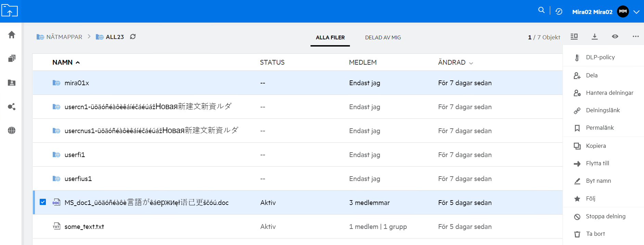644x245 pixels.
Task: Uncheck the MS_doc1 file checkbox
Action: (43, 202)
